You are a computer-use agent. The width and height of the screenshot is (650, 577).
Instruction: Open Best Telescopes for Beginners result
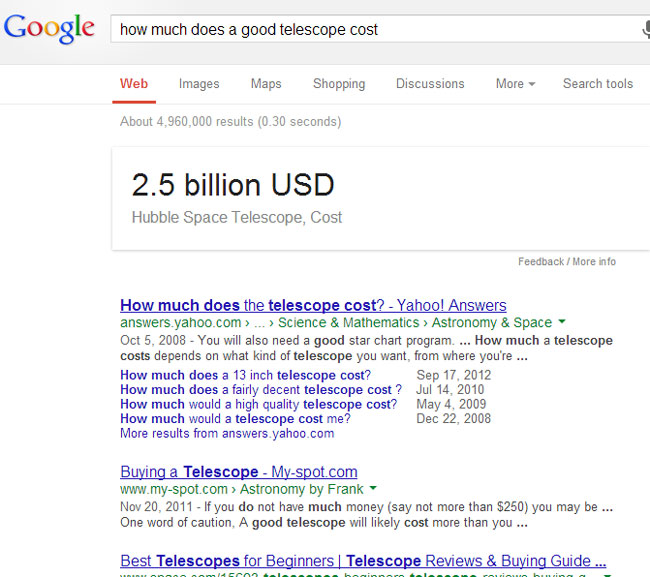click(x=363, y=561)
